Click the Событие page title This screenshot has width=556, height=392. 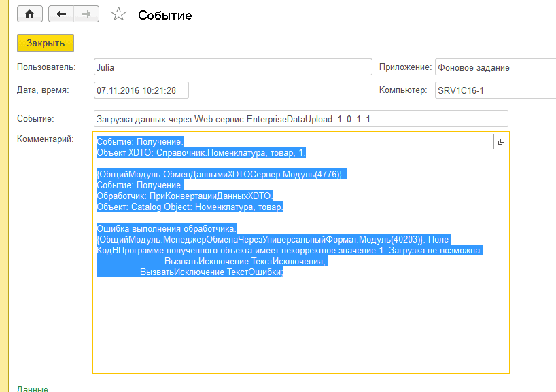pos(165,15)
